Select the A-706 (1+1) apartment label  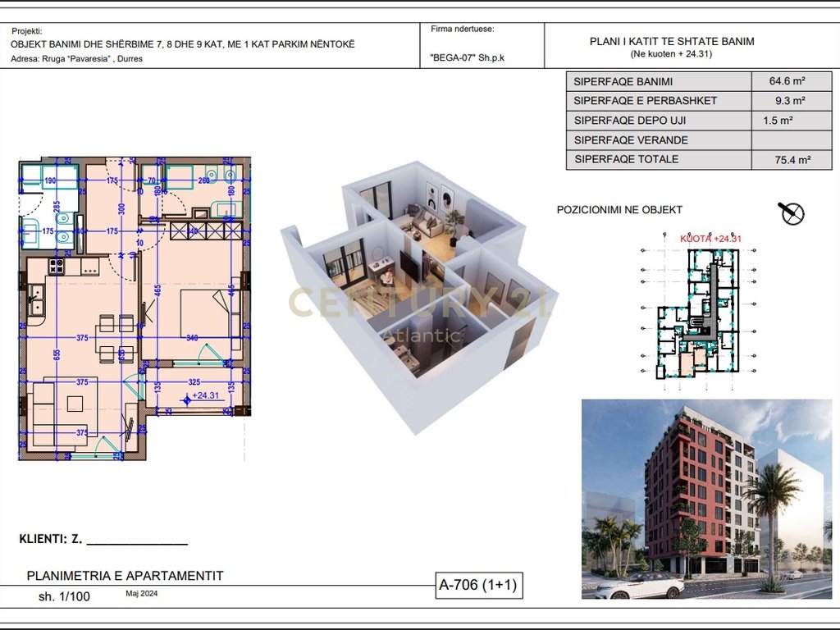(x=479, y=586)
